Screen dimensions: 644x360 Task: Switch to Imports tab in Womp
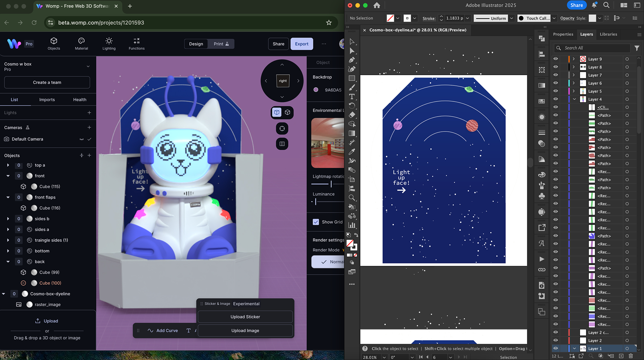47,100
